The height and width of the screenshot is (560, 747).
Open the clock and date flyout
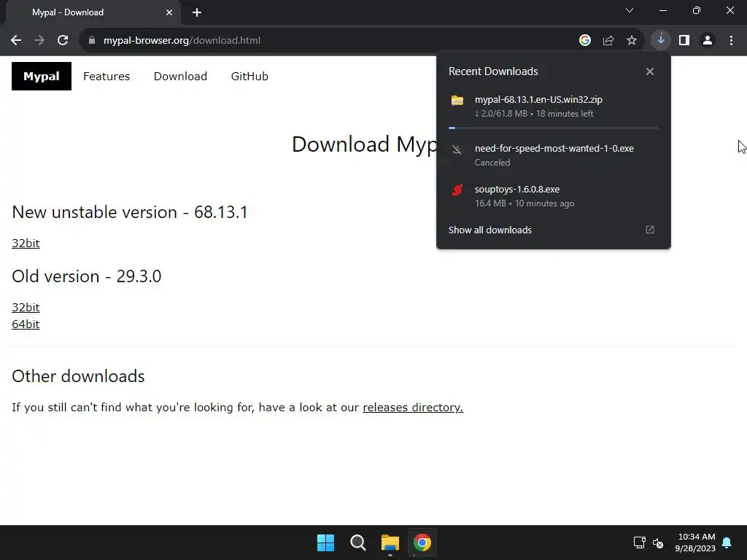[695, 542]
